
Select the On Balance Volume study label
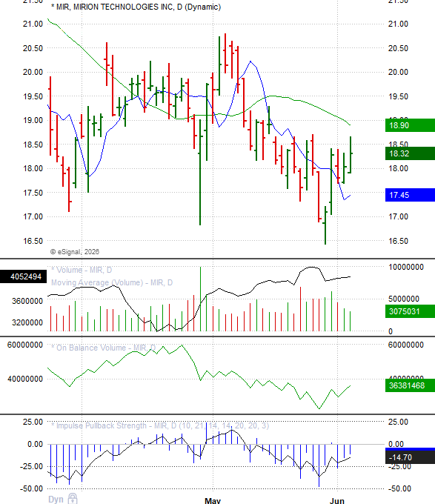point(104,348)
